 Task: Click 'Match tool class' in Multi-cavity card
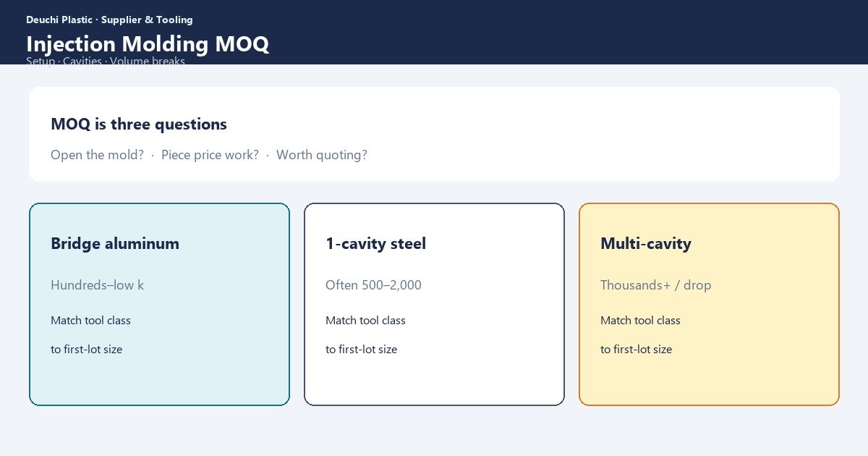(640, 321)
